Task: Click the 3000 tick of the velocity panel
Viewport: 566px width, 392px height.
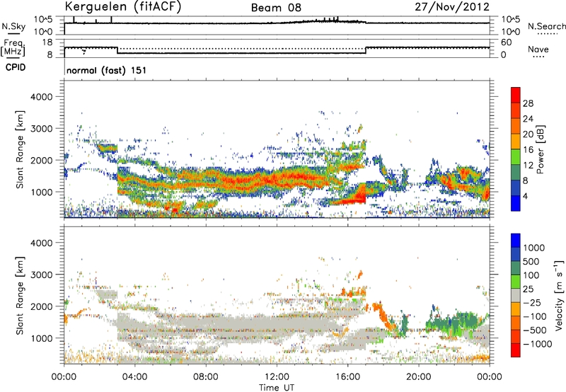Action: [x=42, y=275]
